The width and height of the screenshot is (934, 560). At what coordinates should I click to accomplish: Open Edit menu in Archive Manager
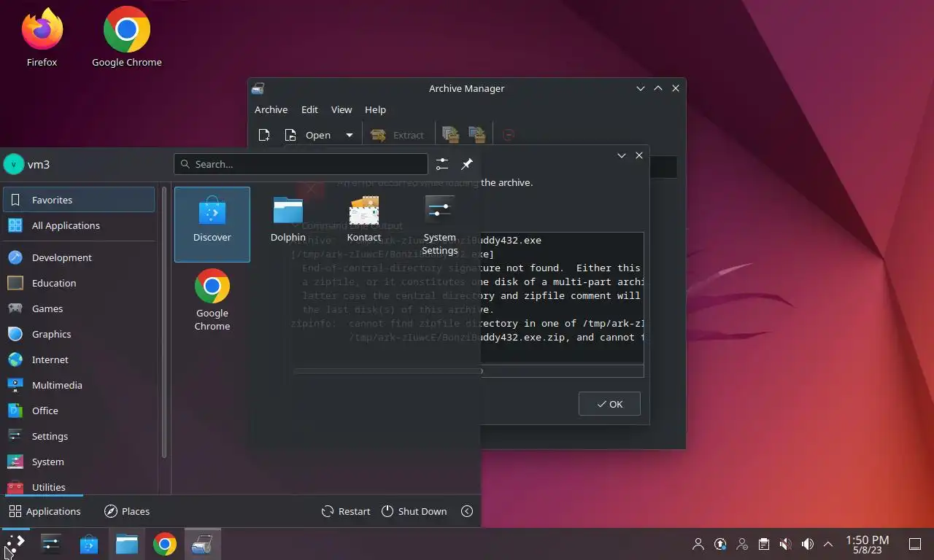click(x=309, y=109)
